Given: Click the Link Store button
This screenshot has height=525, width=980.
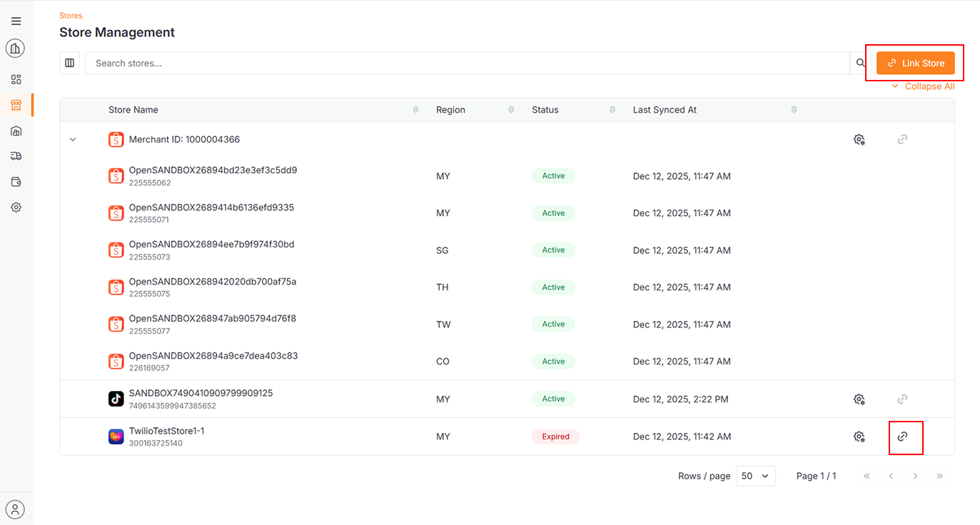Looking at the screenshot, I should tap(915, 63).
